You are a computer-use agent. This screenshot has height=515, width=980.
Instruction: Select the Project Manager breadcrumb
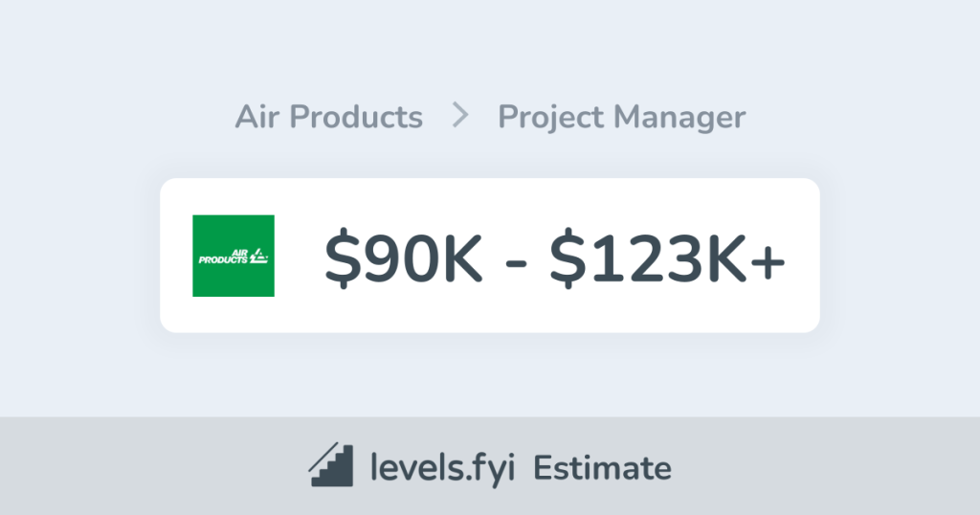pyautogui.click(x=621, y=117)
